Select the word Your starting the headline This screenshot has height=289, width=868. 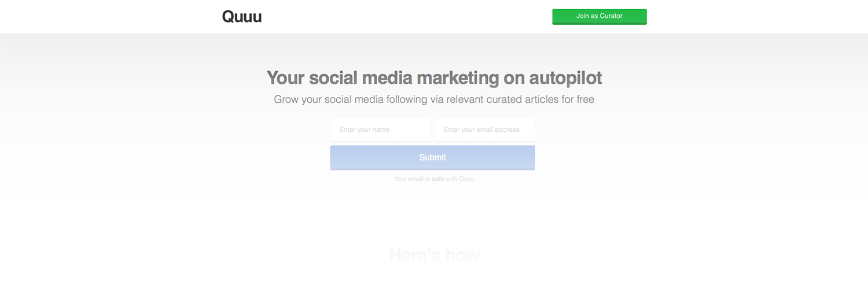tap(285, 77)
